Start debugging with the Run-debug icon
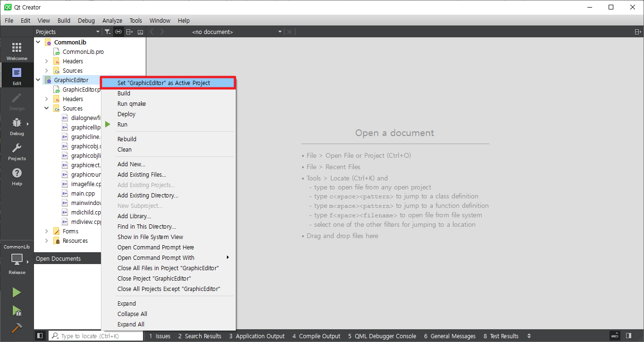Viewport: 644px width, 342px height. click(17, 310)
